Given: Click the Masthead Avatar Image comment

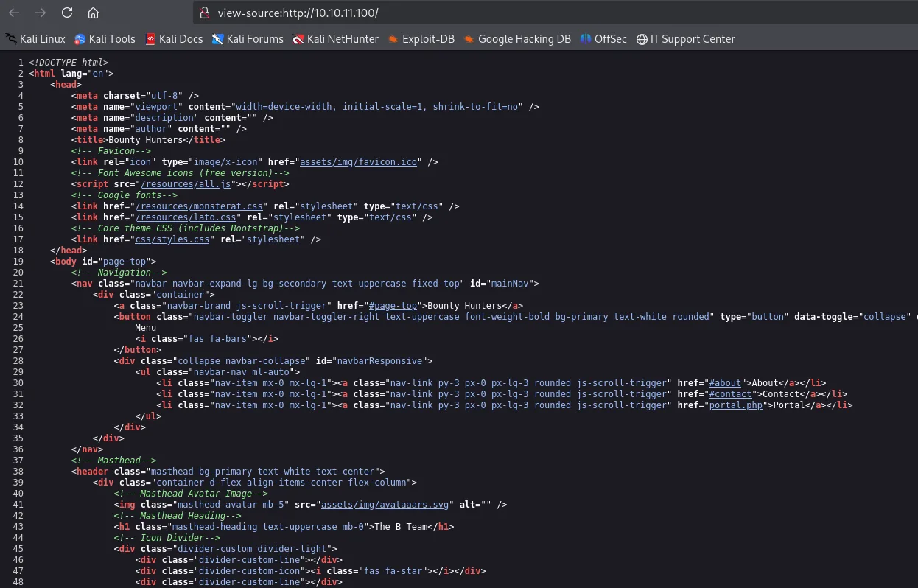Looking at the screenshot, I should point(191,494).
